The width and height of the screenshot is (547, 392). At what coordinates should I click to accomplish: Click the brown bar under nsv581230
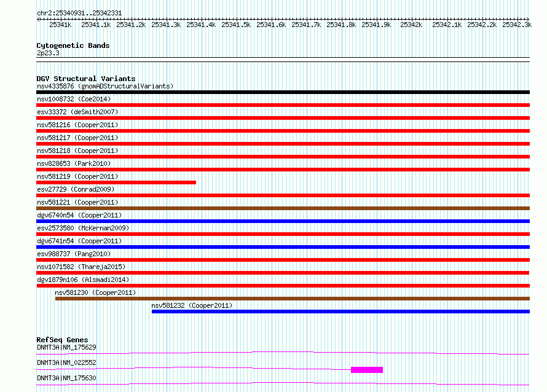point(293,299)
